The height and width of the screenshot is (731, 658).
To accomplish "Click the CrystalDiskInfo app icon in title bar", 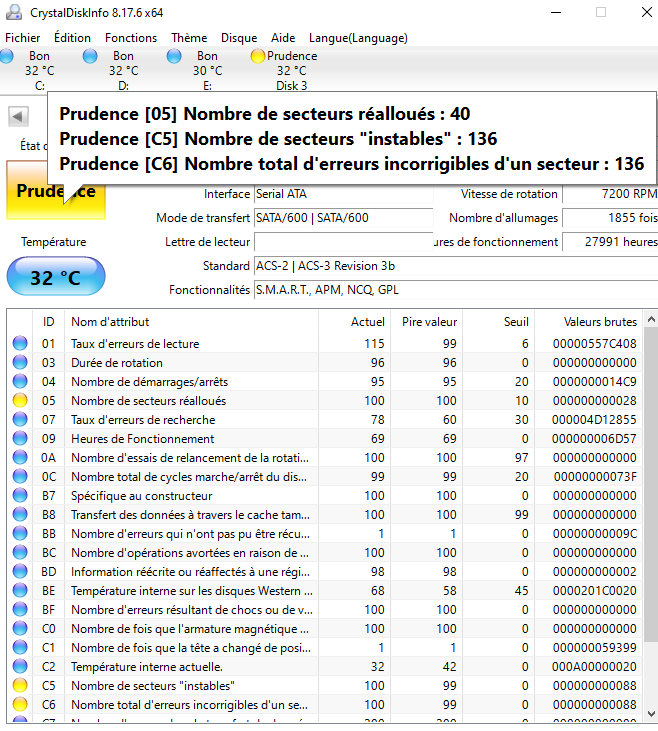I will 13,12.
